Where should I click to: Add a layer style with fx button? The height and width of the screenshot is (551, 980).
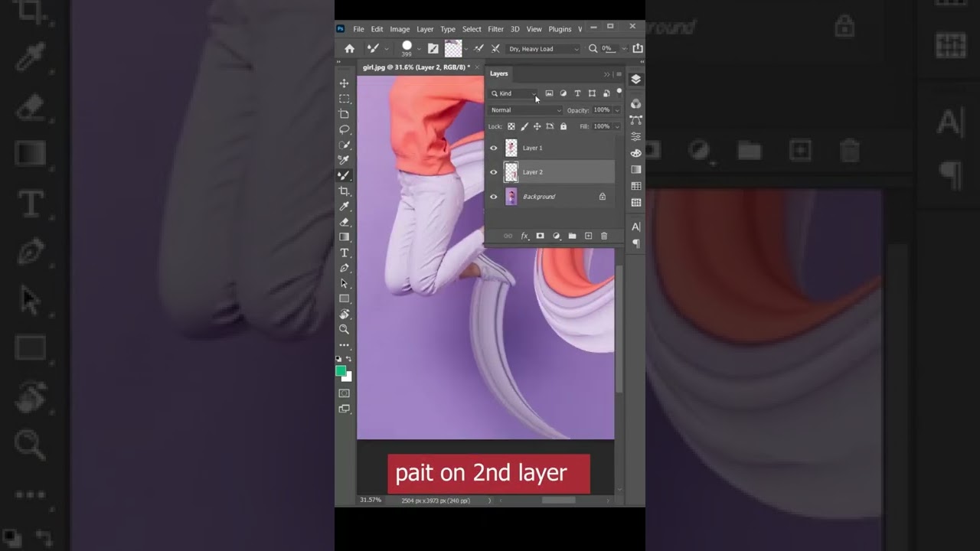(x=524, y=236)
